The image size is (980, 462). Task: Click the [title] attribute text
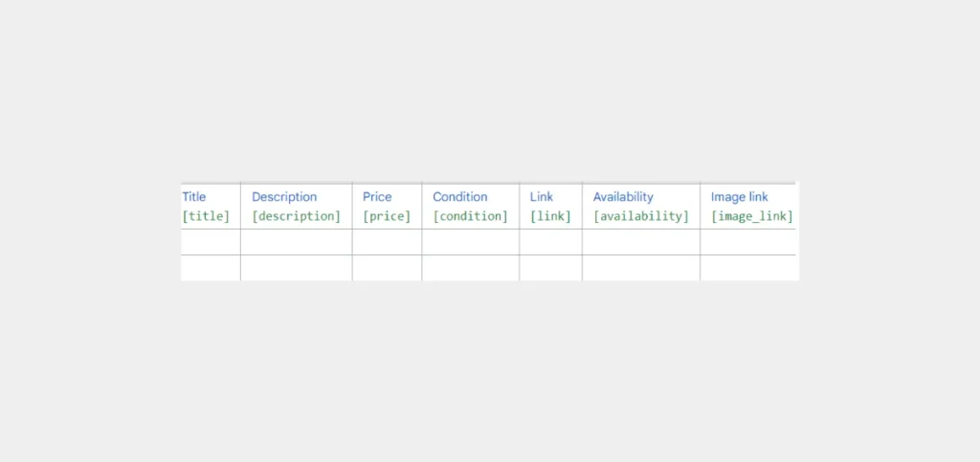(x=206, y=216)
